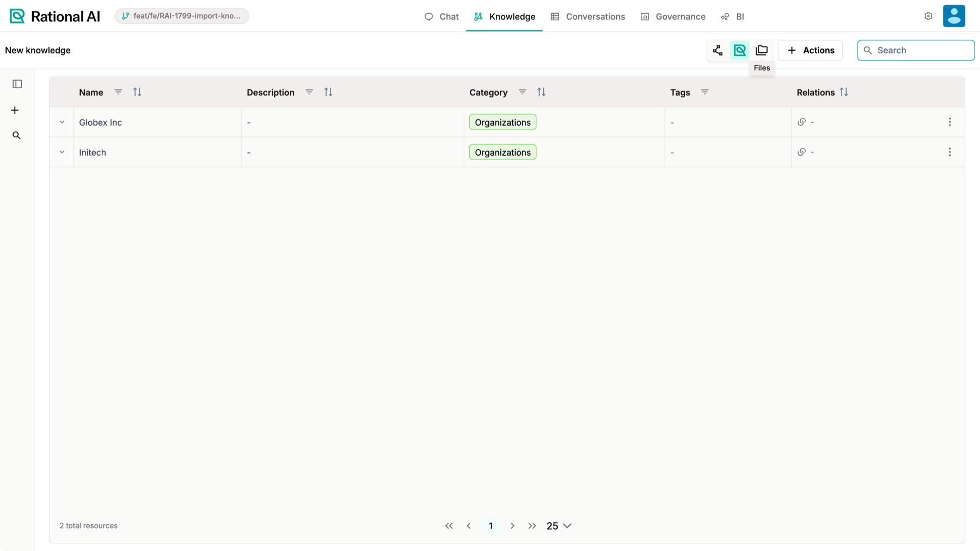Open the settings gear icon
Image resolution: width=980 pixels, height=551 pixels.
click(928, 16)
